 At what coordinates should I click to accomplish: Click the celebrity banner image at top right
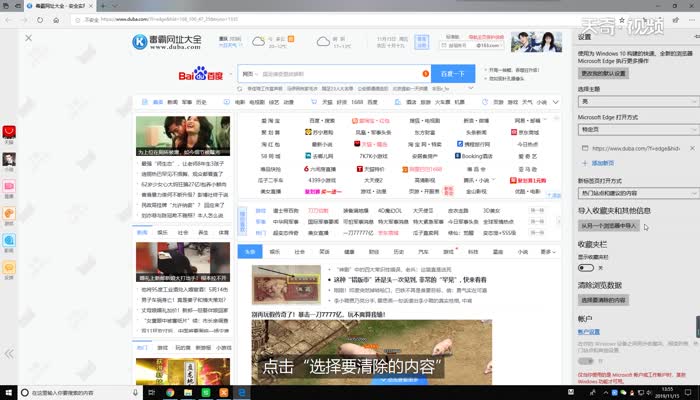537,42
